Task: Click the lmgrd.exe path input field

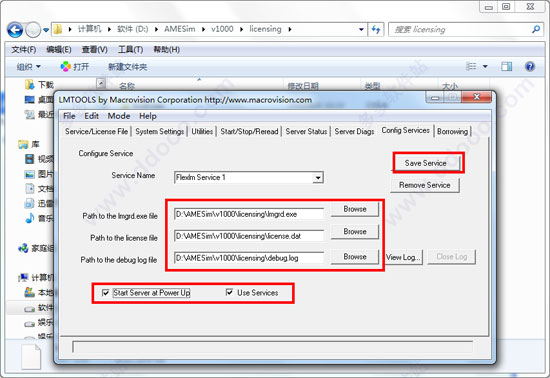Action: [x=249, y=214]
